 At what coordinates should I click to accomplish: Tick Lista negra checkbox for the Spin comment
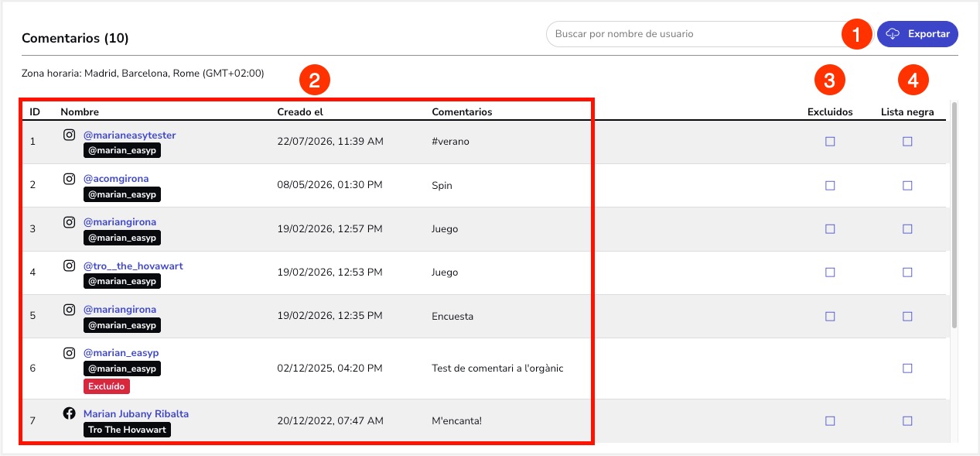pos(907,186)
